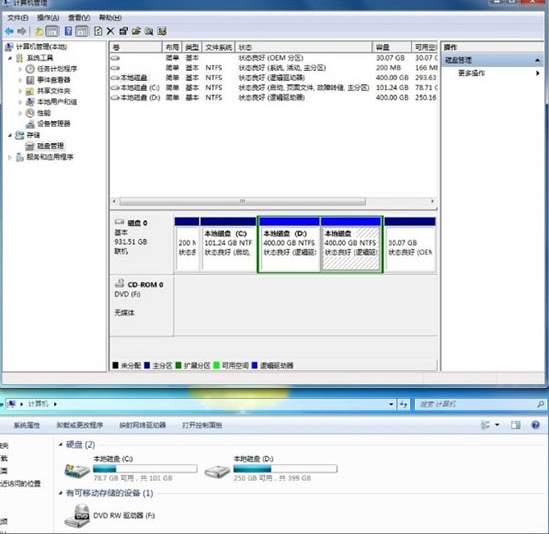This screenshot has width=549, height=534.
Task: Click the blue back arrow in toolbar
Action: (9, 32)
